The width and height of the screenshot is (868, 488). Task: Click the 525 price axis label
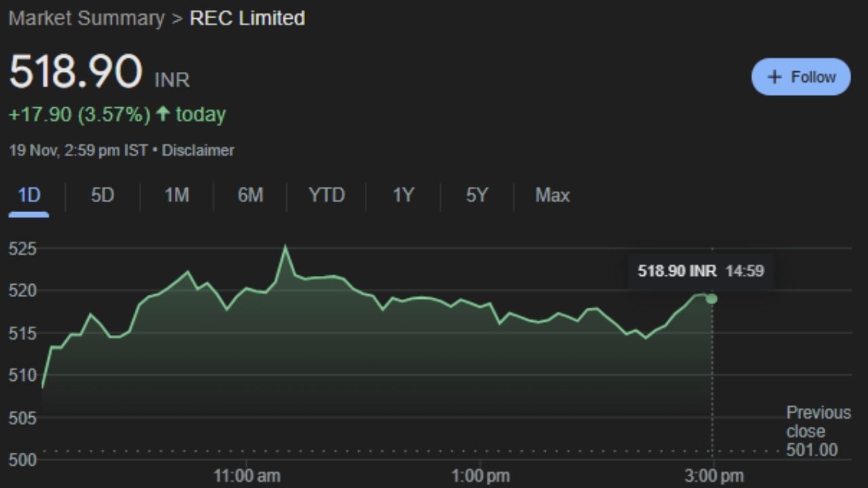point(22,249)
